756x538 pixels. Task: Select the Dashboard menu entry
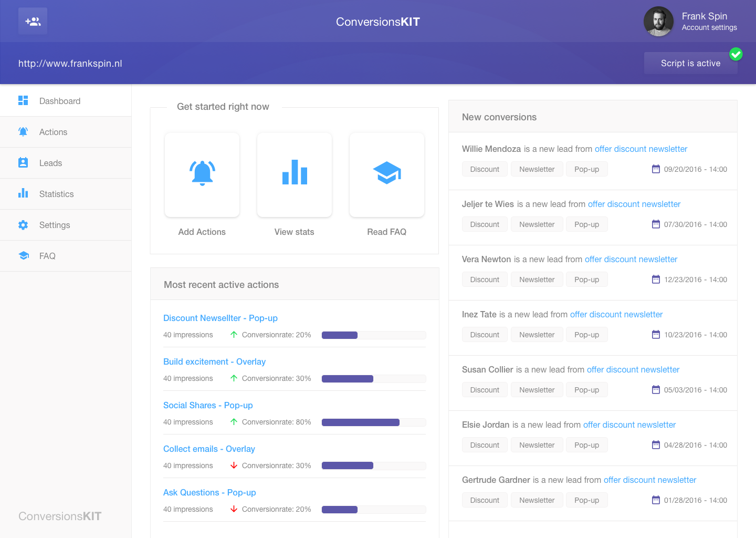click(x=60, y=101)
